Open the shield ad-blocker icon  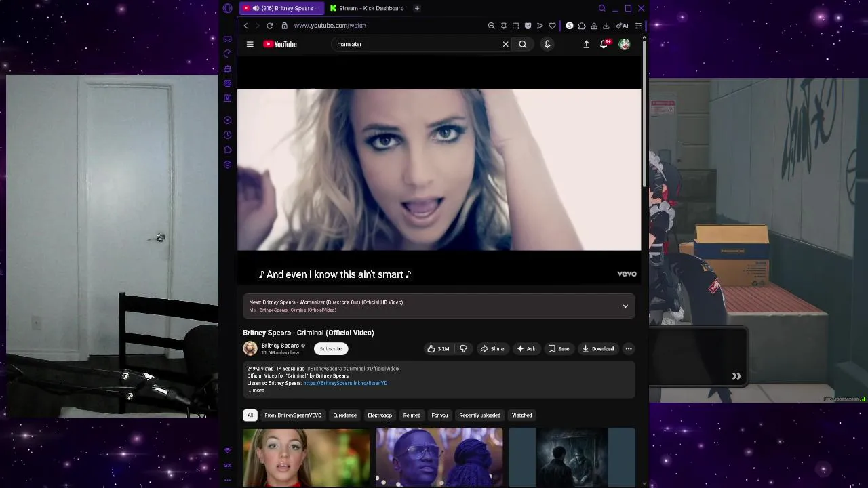tap(528, 26)
